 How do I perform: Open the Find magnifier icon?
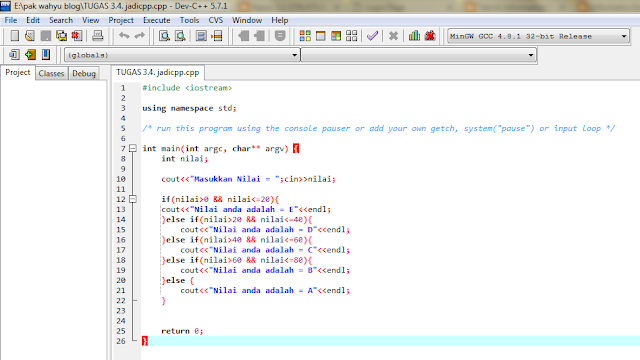[164, 36]
